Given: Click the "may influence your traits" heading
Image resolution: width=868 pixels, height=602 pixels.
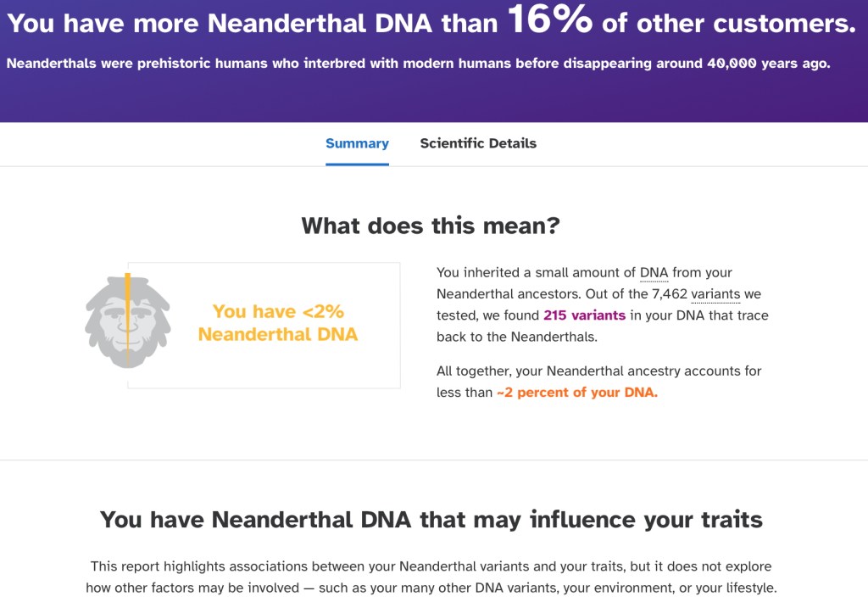Looking at the screenshot, I should 646,519.
